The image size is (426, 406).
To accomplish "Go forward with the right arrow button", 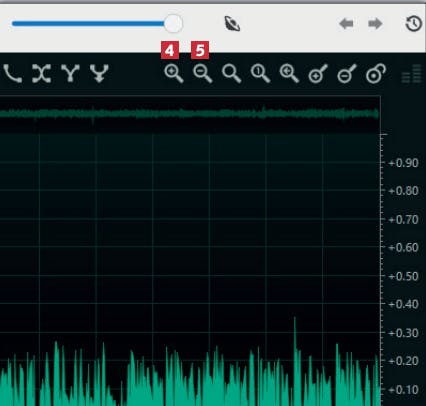I will pos(375,24).
